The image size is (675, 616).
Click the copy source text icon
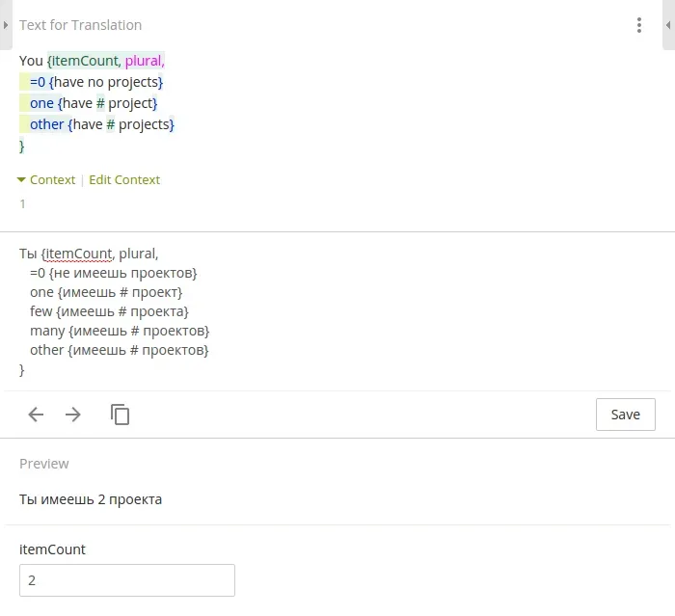click(121, 415)
